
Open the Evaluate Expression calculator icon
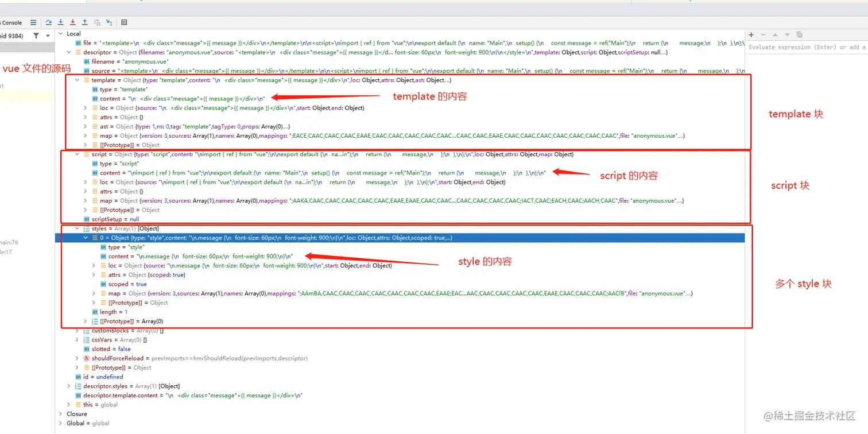click(124, 22)
